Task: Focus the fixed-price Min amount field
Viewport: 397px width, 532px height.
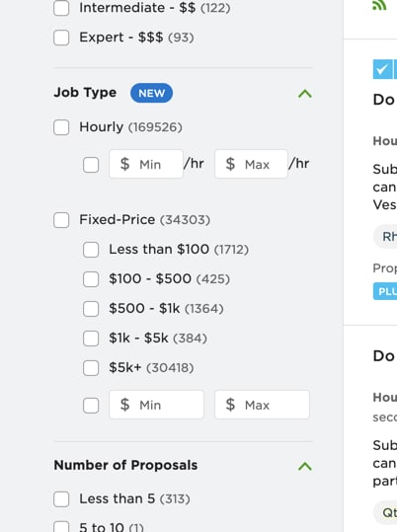Action: click(156, 405)
